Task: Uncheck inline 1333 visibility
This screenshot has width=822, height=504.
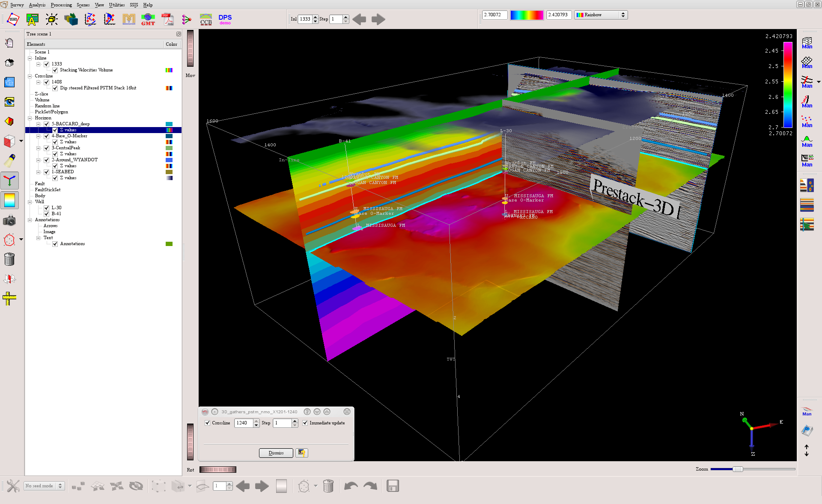Action: [x=47, y=64]
